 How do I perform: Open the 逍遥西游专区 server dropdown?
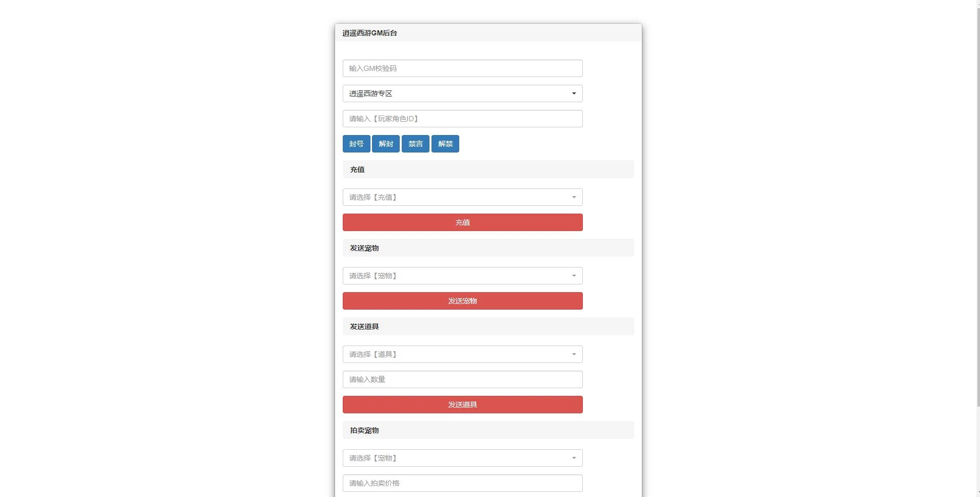(x=462, y=93)
